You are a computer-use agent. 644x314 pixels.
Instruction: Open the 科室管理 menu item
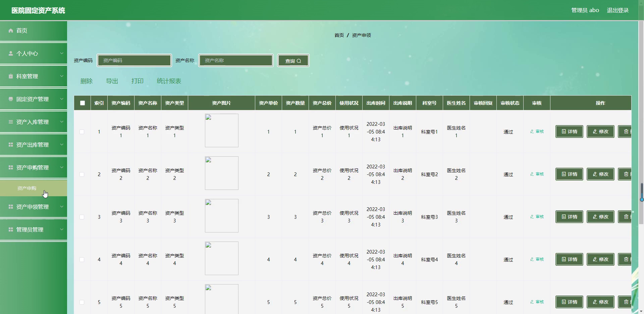[x=34, y=76]
